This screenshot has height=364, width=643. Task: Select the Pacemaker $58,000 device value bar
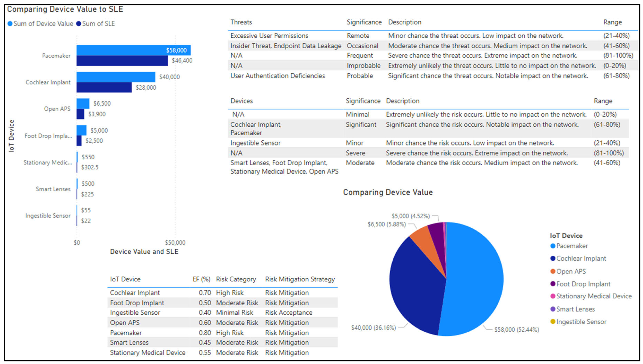tap(133, 50)
